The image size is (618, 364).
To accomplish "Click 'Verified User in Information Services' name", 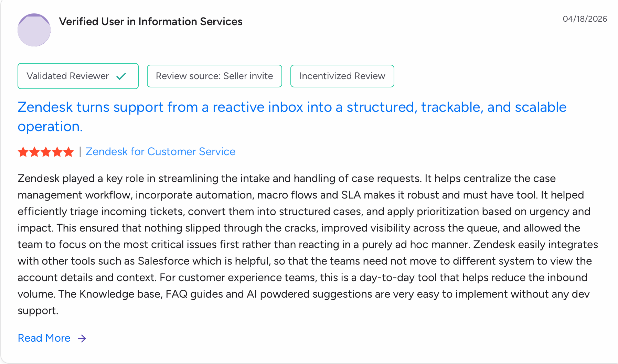I will (x=151, y=22).
